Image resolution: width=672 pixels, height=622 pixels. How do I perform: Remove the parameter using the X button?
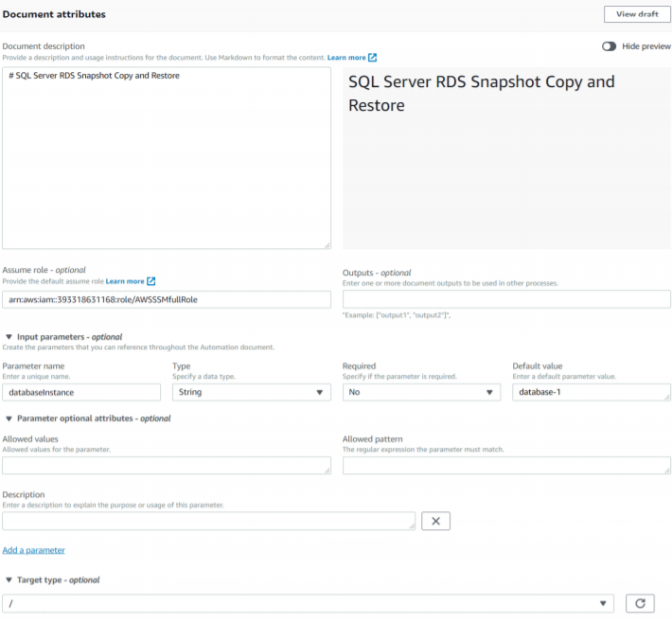coord(435,521)
